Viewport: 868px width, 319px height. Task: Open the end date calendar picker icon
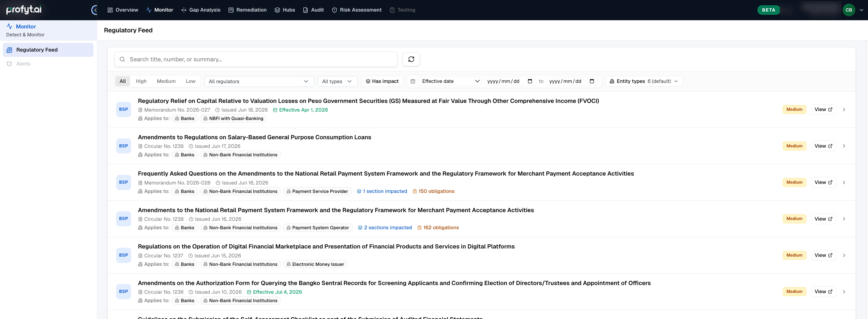[x=592, y=81]
